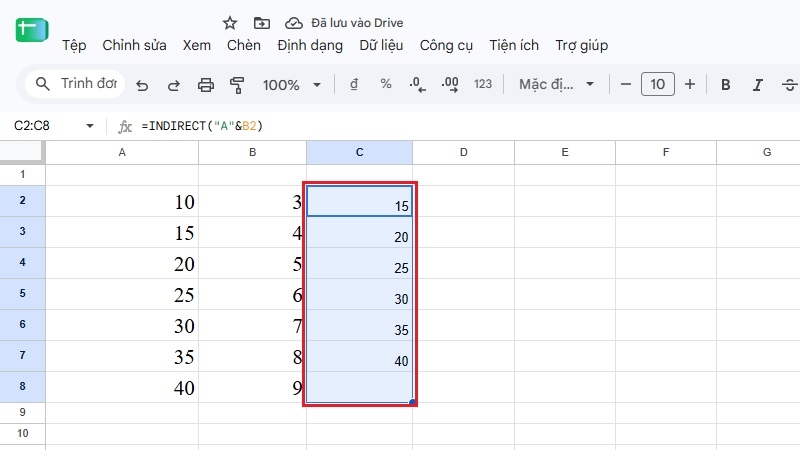Image resolution: width=800 pixels, height=450 pixels.
Task: Select column F header
Action: (x=666, y=153)
